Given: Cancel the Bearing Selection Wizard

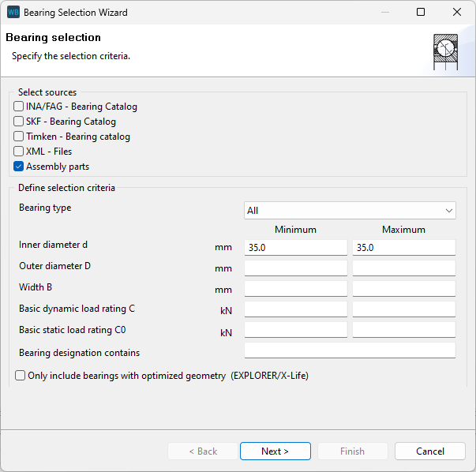Looking at the screenshot, I should coord(430,451).
